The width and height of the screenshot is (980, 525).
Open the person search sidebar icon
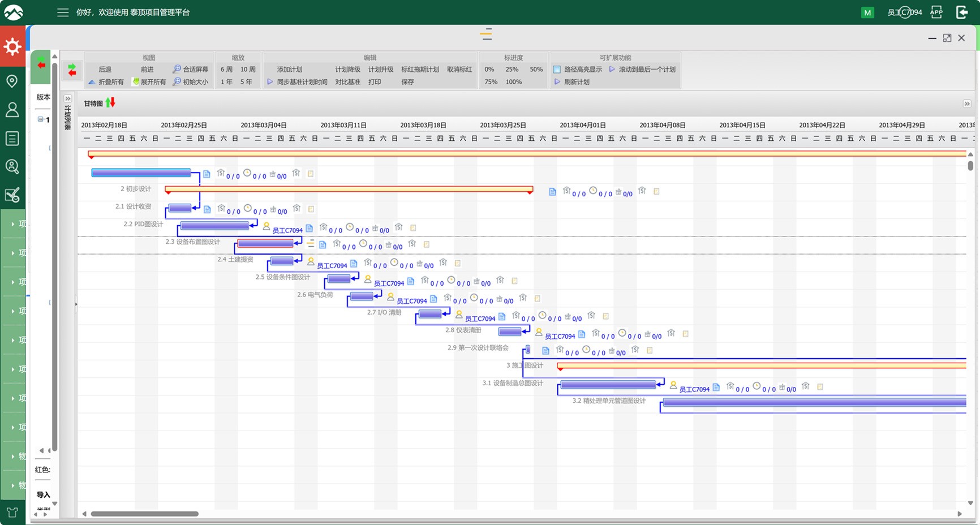(x=12, y=167)
